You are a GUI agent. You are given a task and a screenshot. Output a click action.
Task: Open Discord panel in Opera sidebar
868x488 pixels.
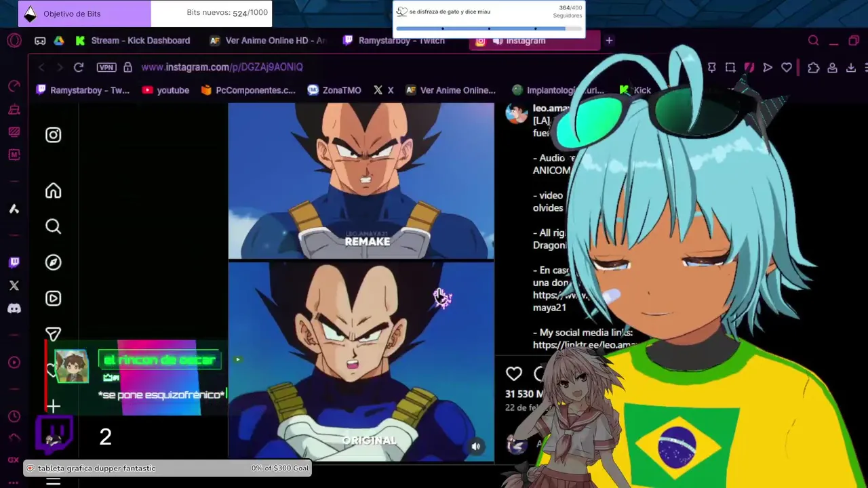pos(14,308)
